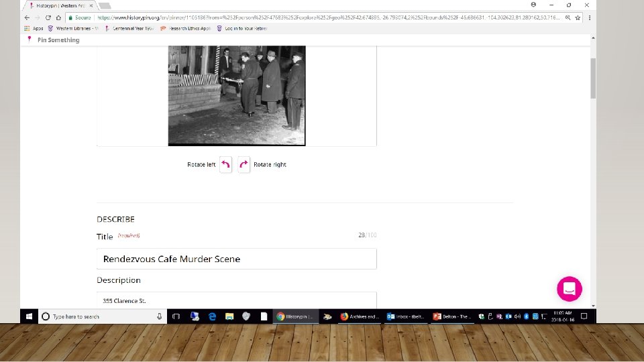
Task: Click the scrollbar down arrow
Action: [x=593, y=306]
